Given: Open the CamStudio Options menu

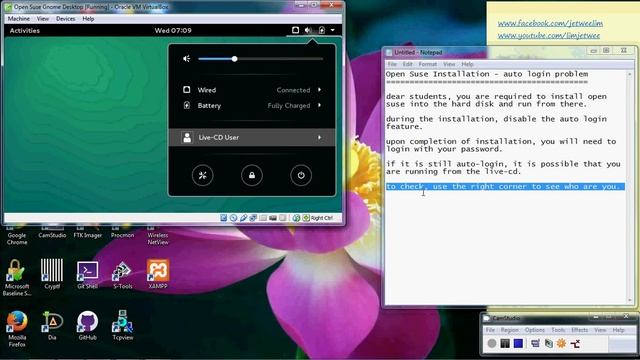Looking at the screenshot, I should [535, 330].
